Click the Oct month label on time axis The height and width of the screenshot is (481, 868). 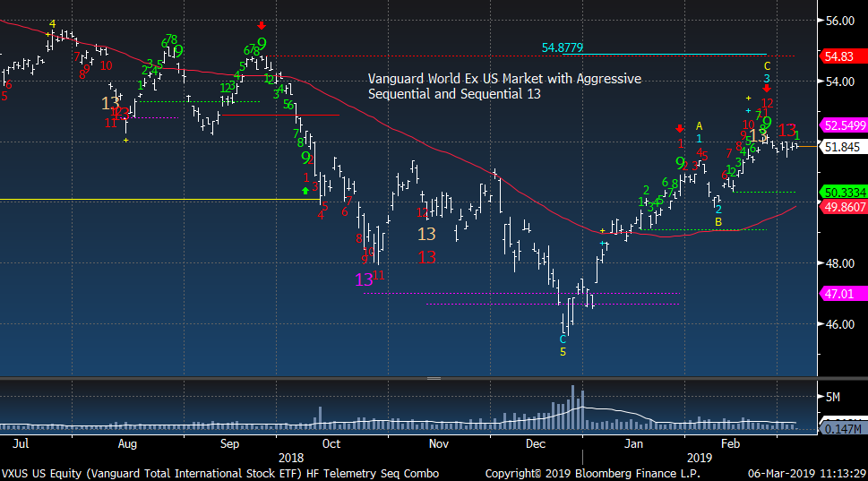[331, 444]
